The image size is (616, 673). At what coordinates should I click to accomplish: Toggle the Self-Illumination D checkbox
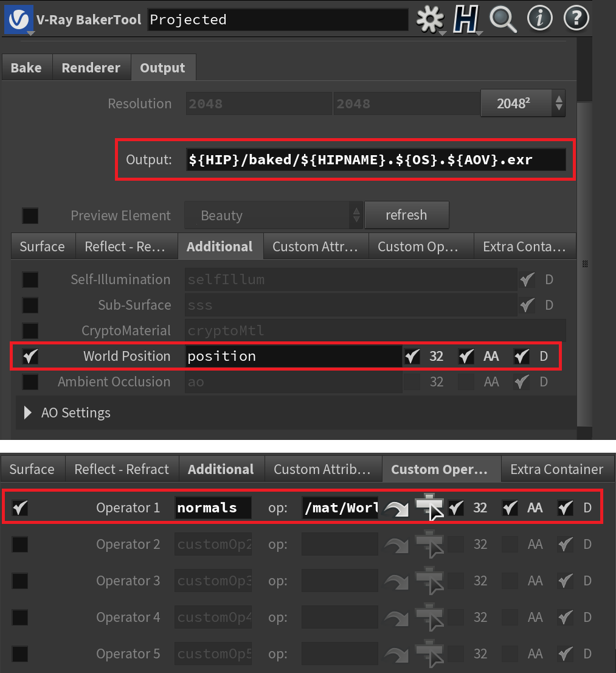527,280
